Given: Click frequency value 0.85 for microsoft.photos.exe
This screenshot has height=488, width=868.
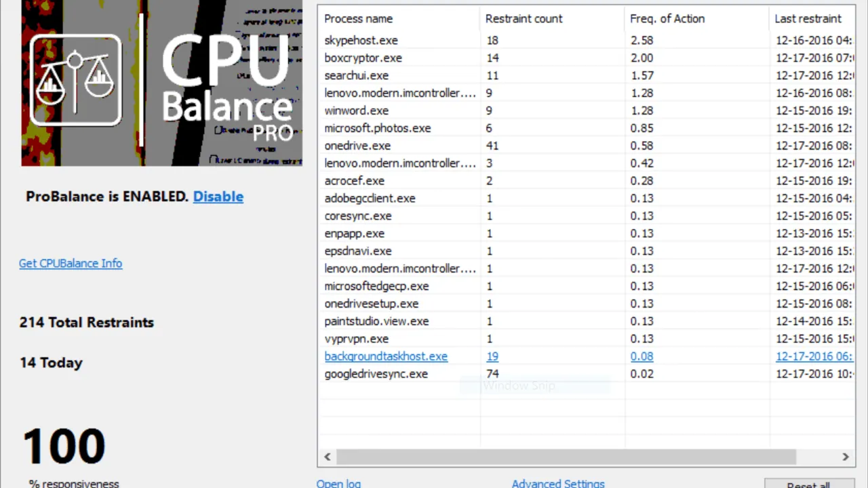Looking at the screenshot, I should point(642,129).
